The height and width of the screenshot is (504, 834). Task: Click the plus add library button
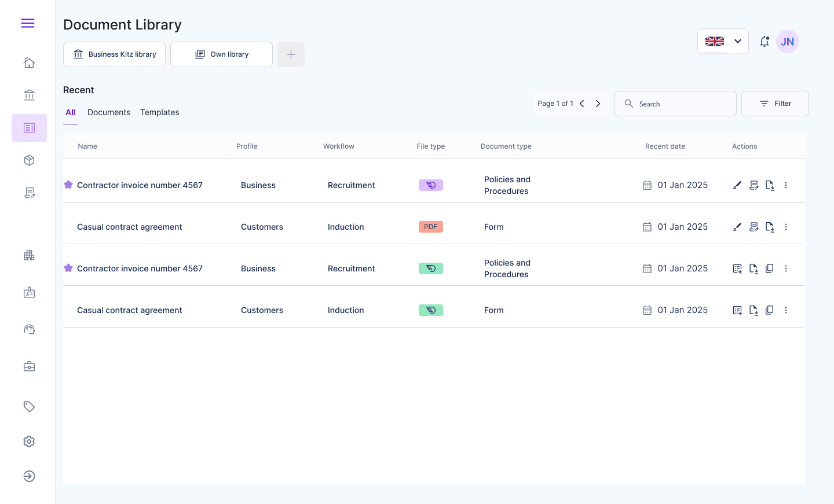[x=291, y=54]
